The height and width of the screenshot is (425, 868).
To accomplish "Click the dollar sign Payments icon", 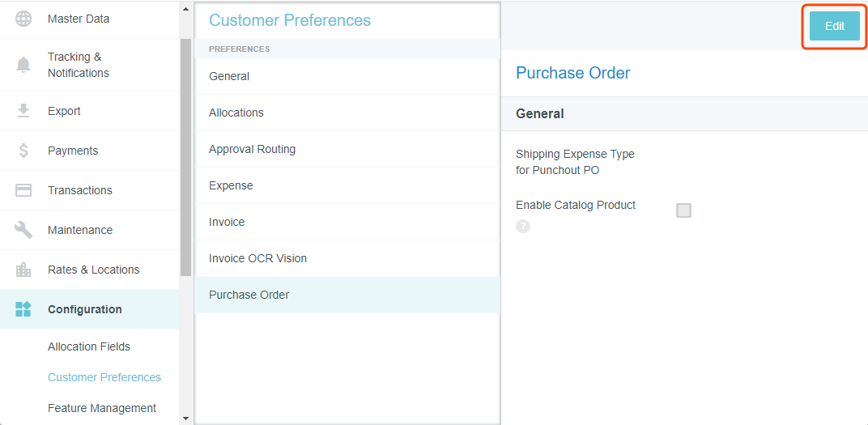I will pyautogui.click(x=23, y=151).
